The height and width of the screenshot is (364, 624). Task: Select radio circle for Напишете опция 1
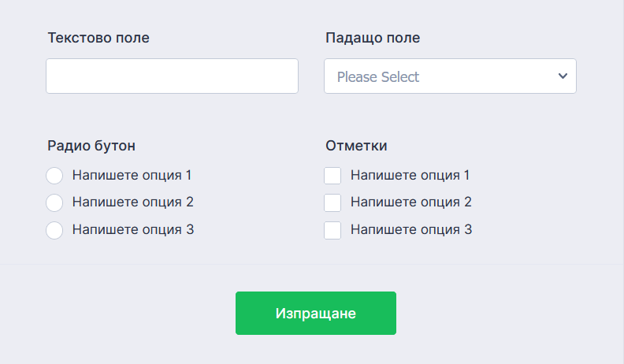(x=54, y=175)
